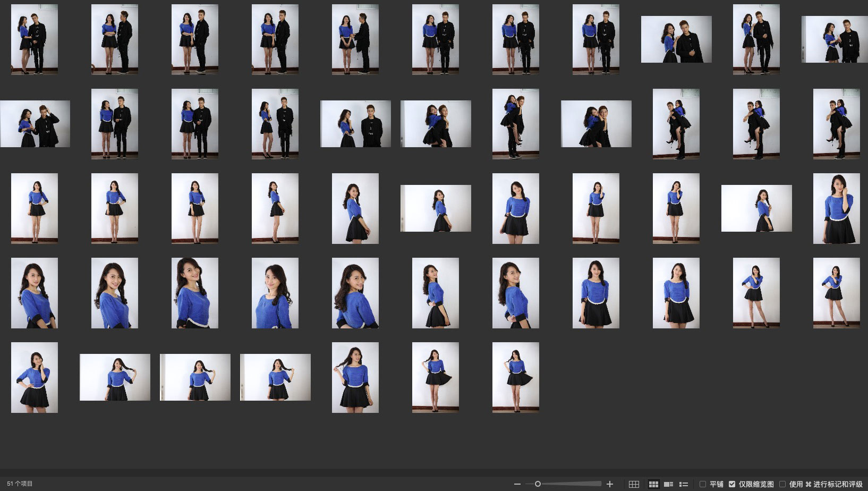The height and width of the screenshot is (491, 868).
Task: Switch to thumbnail grid view
Action: coord(653,484)
